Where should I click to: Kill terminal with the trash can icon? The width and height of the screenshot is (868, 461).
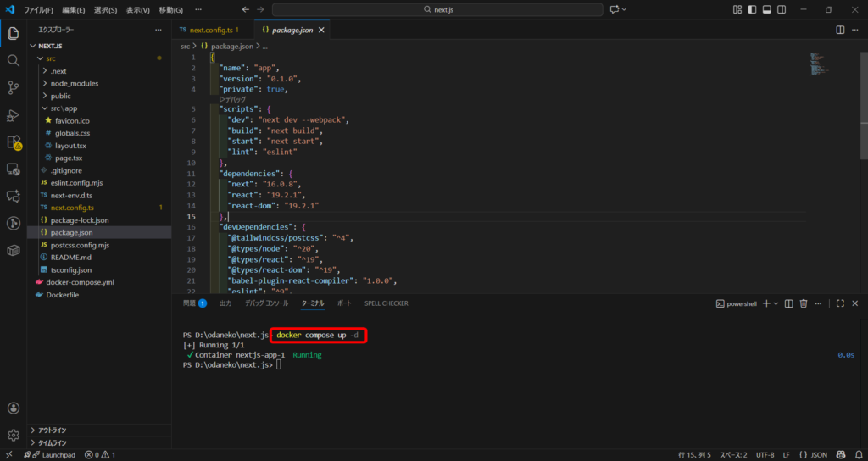click(x=804, y=303)
